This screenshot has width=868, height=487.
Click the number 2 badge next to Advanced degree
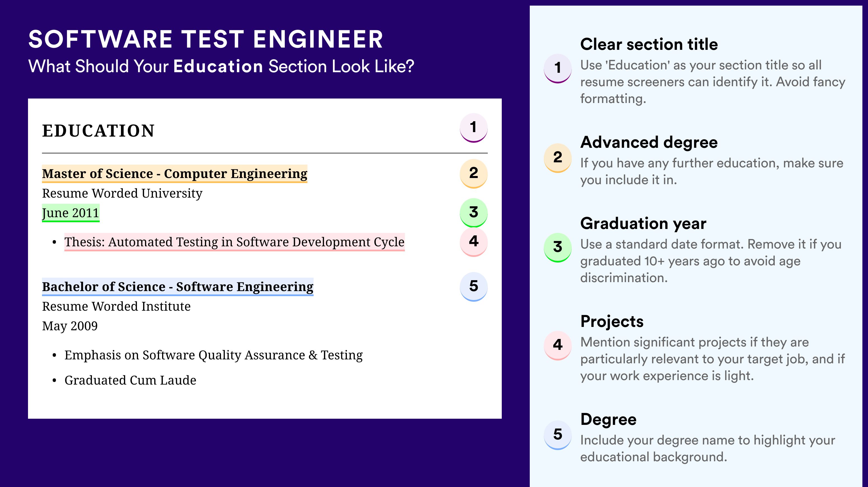558,158
